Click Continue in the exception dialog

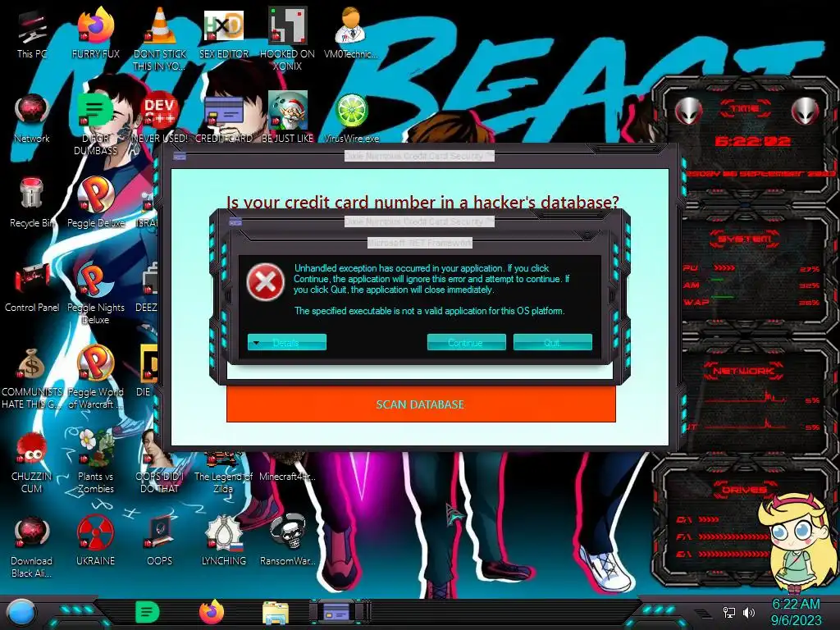tap(466, 342)
